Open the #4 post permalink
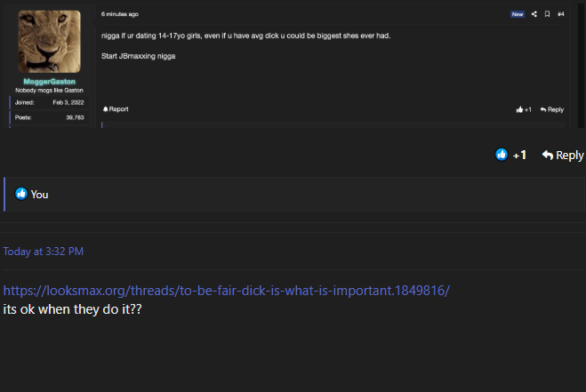The height and width of the screenshot is (392, 586). pyautogui.click(x=560, y=14)
